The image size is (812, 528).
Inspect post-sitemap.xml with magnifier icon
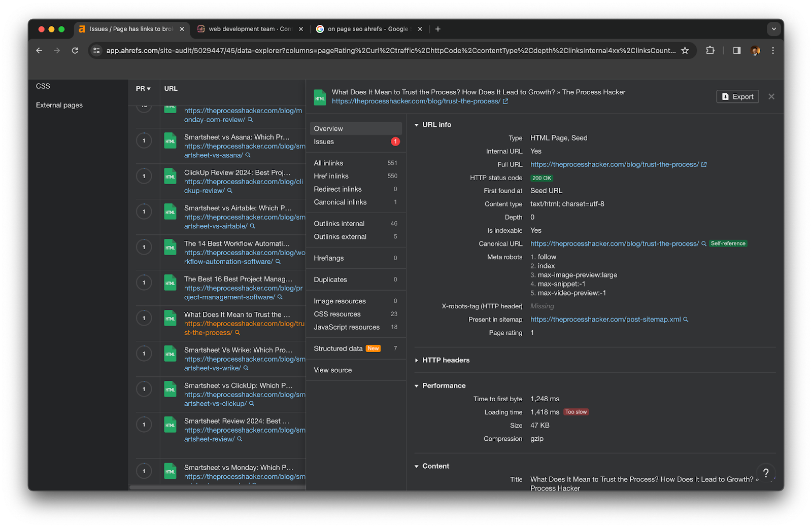tap(686, 320)
